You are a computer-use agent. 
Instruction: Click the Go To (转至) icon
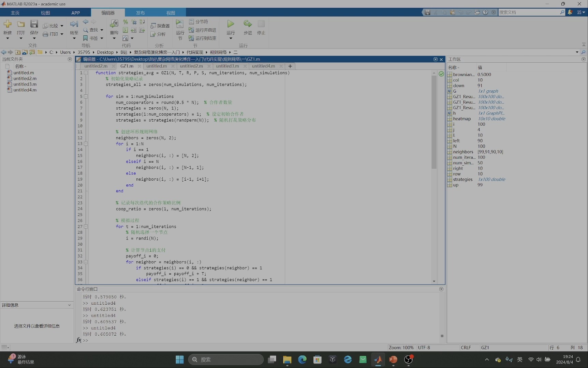pyautogui.click(x=74, y=24)
